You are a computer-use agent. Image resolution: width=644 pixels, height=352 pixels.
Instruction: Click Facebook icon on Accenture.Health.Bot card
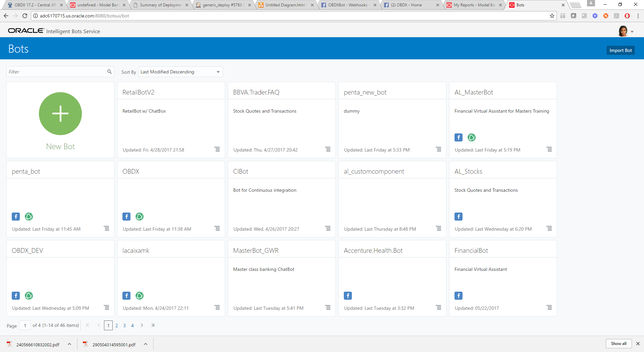point(348,296)
